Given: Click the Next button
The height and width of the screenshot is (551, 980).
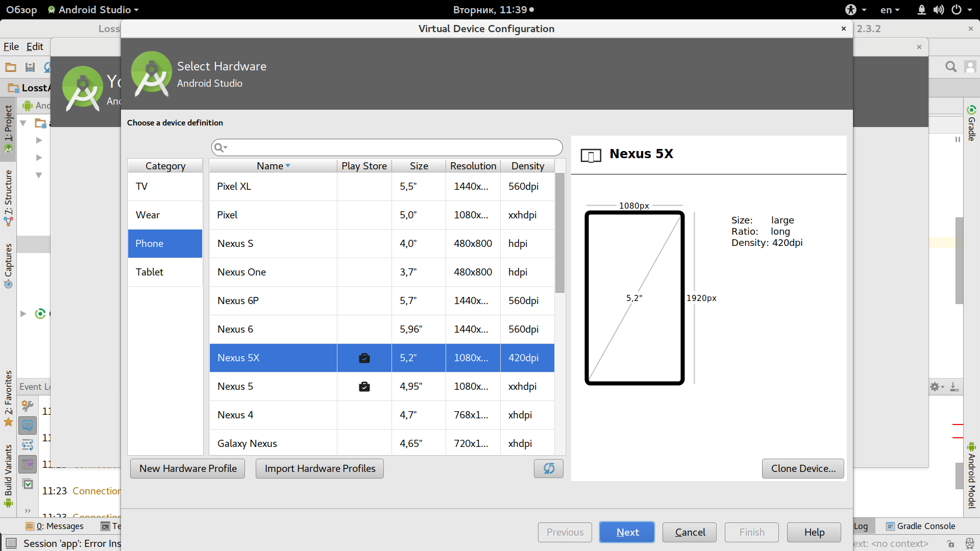Looking at the screenshot, I should click(x=627, y=532).
